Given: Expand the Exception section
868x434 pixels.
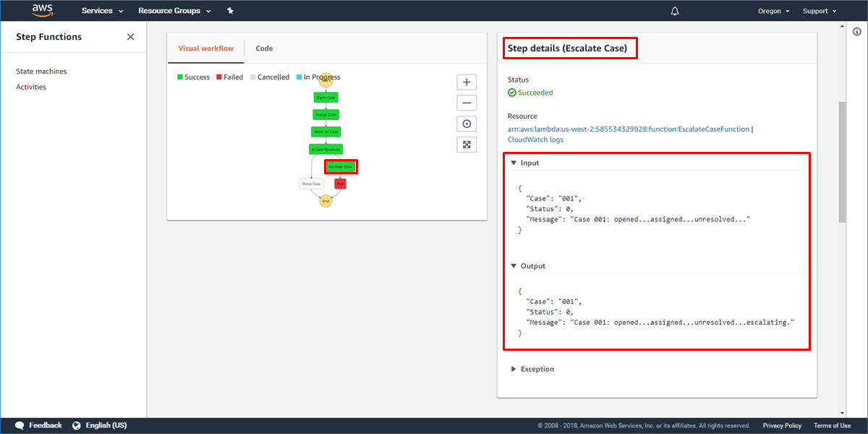Looking at the screenshot, I should (514, 369).
